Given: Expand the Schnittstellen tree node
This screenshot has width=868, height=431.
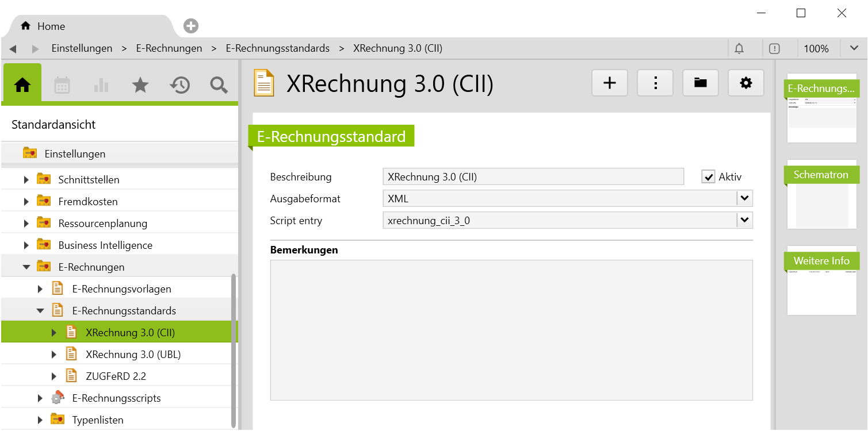Looking at the screenshot, I should pos(26,180).
